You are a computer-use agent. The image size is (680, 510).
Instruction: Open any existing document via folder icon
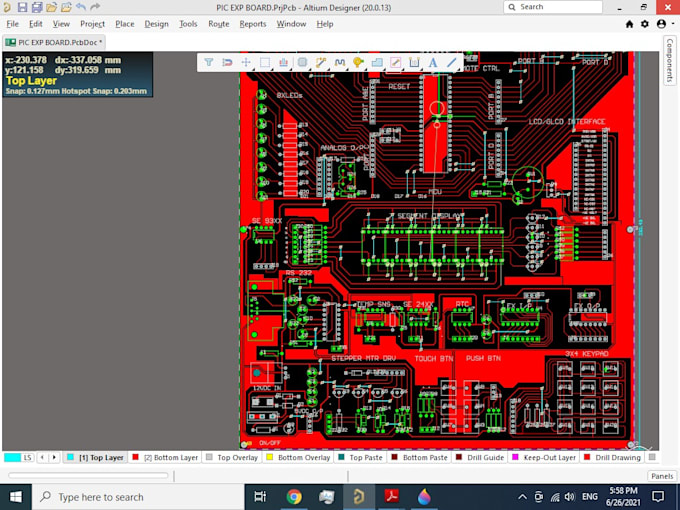(52, 7)
